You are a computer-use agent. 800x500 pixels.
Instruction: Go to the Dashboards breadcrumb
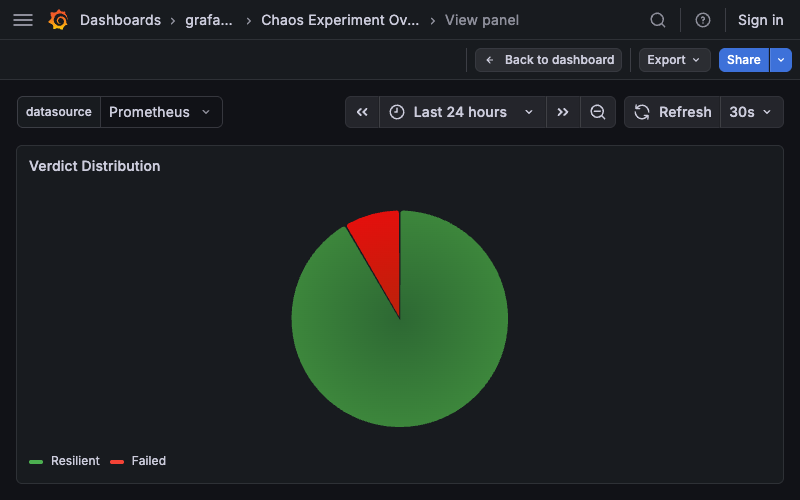coord(120,20)
